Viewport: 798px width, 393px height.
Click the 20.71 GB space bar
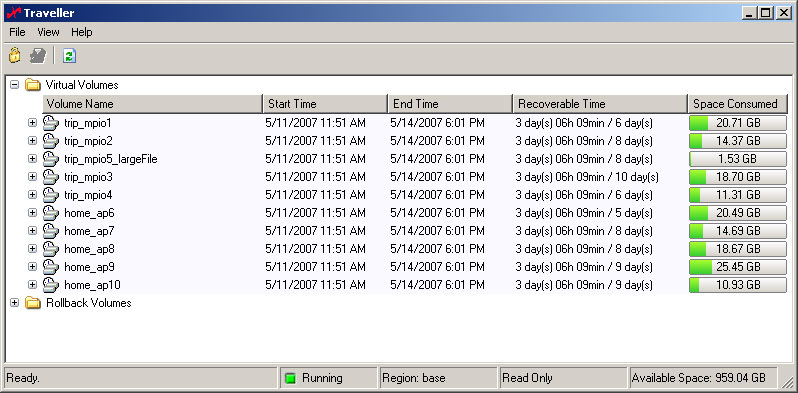point(738,123)
